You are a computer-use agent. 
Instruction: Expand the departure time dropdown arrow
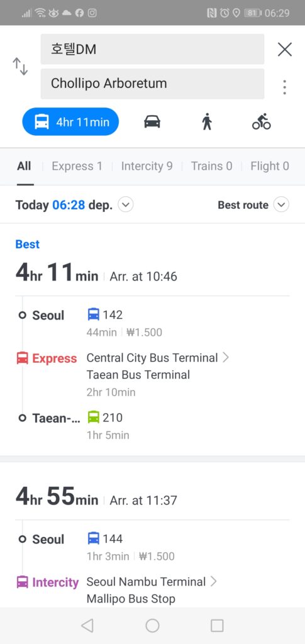pos(126,204)
